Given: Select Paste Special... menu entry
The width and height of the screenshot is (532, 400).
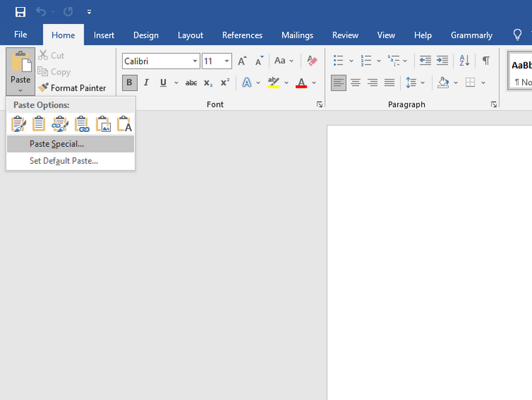Looking at the screenshot, I should tap(70, 144).
